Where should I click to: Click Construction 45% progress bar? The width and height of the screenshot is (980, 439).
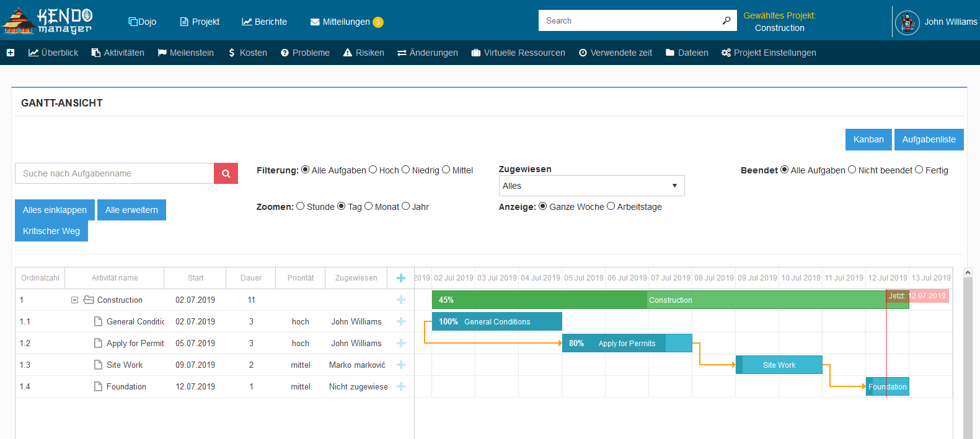[670, 300]
